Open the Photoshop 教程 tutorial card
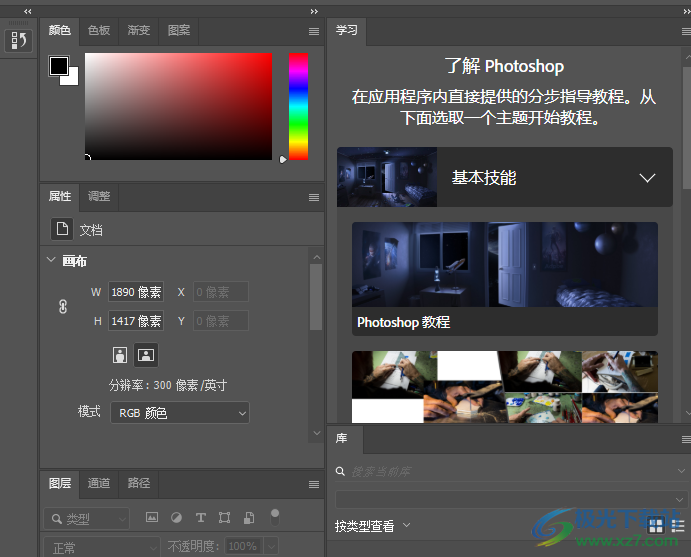The width and height of the screenshot is (691, 557). pos(505,278)
